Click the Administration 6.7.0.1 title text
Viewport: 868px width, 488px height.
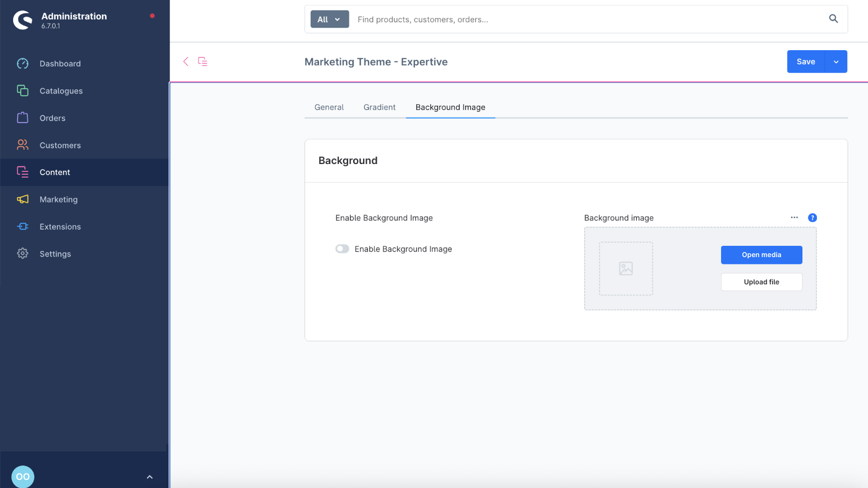click(x=74, y=20)
